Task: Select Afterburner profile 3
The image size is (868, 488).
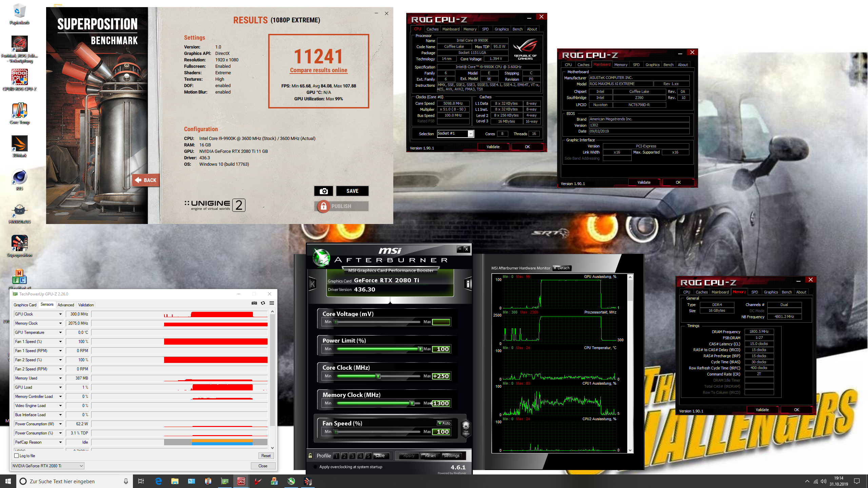Action: [x=352, y=456]
